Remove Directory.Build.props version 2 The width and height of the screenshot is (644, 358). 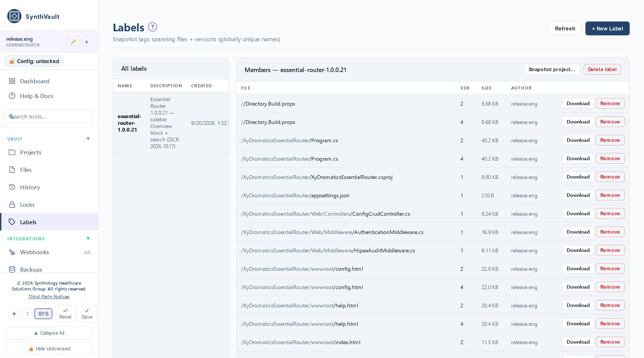pyautogui.click(x=610, y=104)
